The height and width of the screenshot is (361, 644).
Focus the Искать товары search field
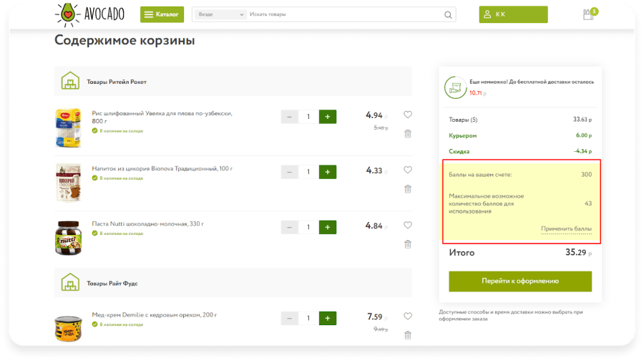coord(345,14)
